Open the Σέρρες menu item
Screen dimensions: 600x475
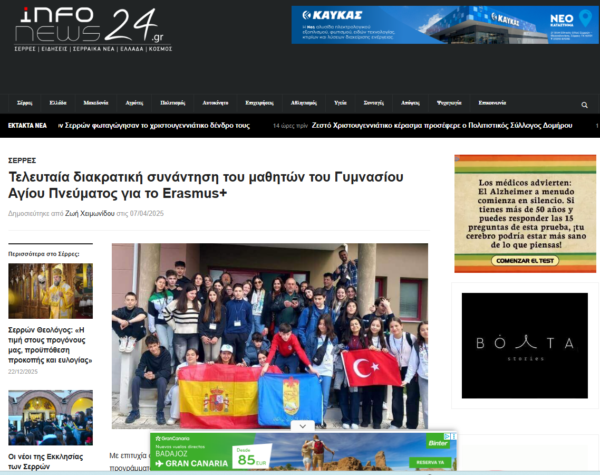(25, 103)
